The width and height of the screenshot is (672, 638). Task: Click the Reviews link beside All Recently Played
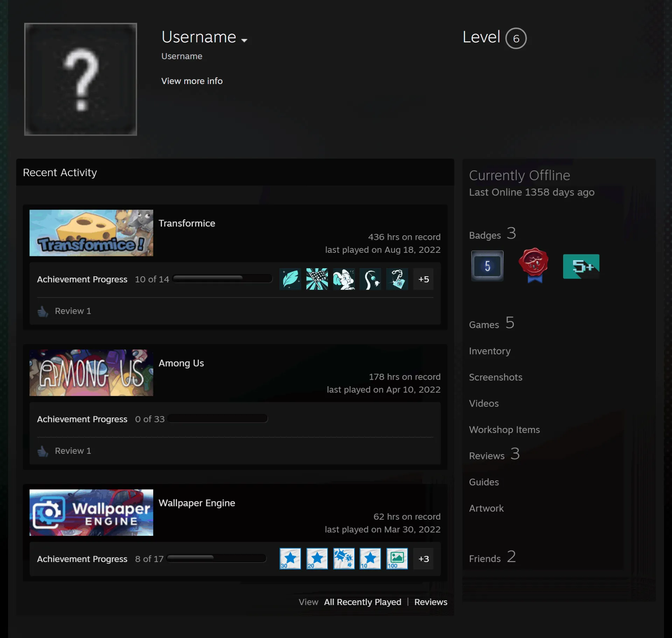coord(431,602)
